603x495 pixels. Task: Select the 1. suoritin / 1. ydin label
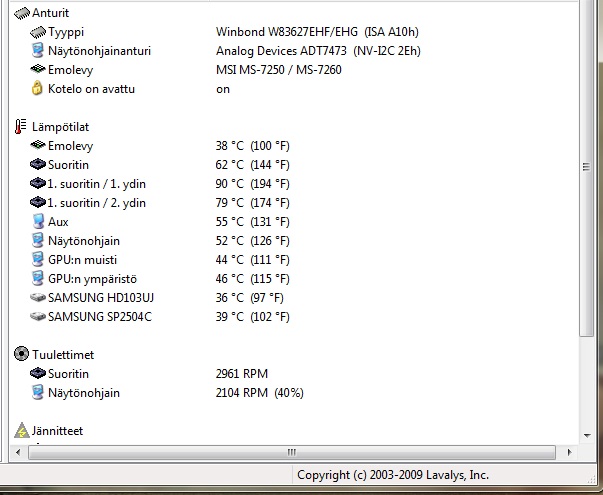tap(97, 184)
